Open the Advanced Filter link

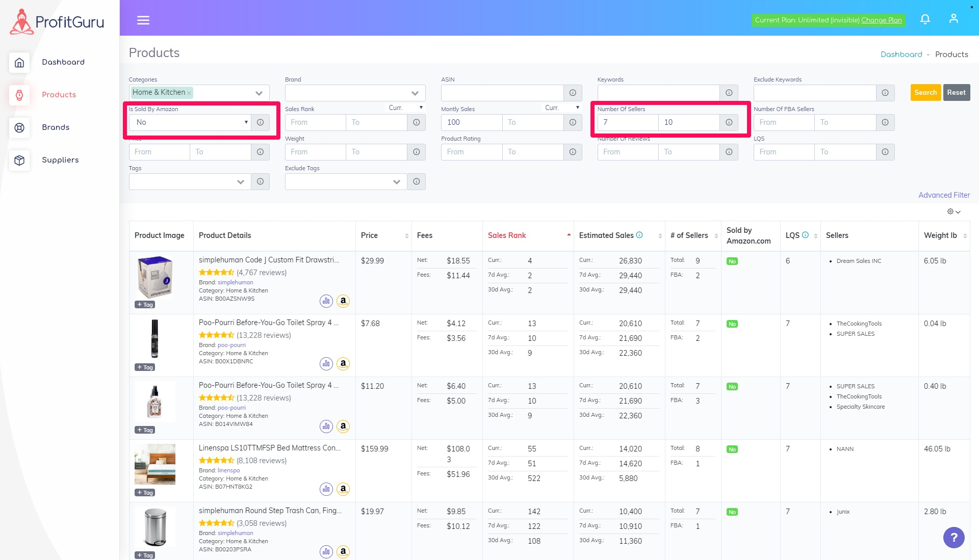pos(944,195)
